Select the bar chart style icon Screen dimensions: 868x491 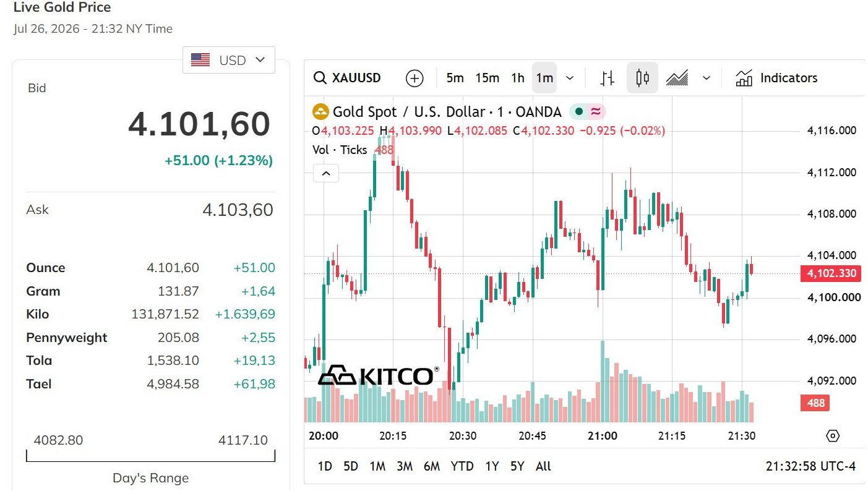coord(608,78)
